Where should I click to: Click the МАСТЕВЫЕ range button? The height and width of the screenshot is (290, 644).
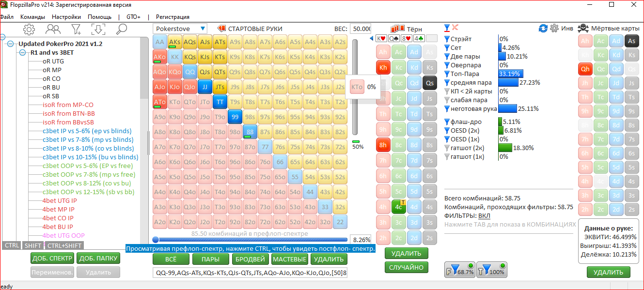point(289,259)
